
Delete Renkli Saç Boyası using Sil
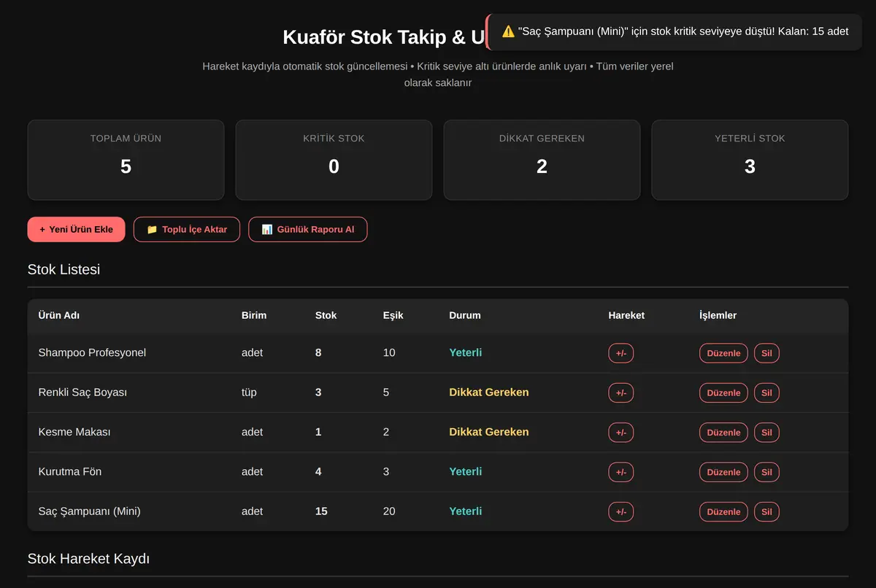(x=766, y=392)
